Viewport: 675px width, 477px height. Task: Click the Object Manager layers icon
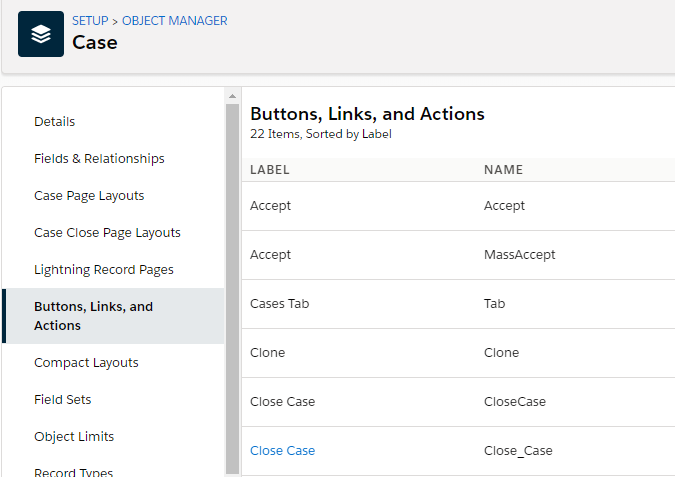[x=41, y=34]
